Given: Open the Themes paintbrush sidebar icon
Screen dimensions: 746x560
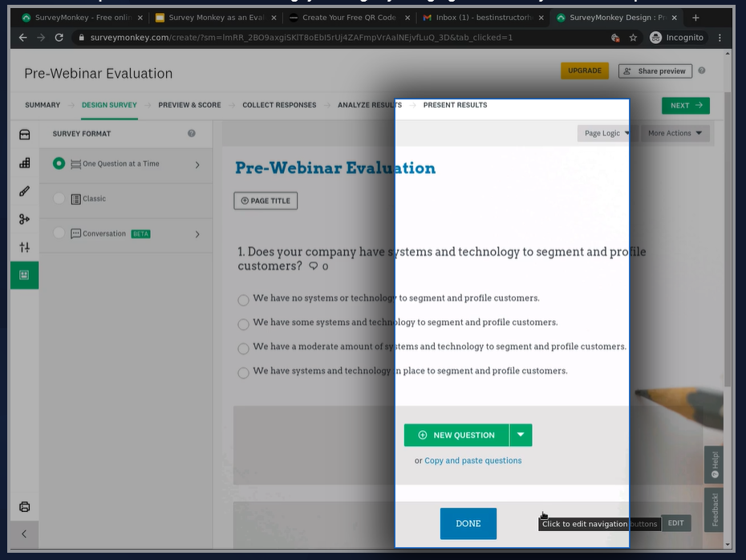Looking at the screenshot, I should 24,191.
